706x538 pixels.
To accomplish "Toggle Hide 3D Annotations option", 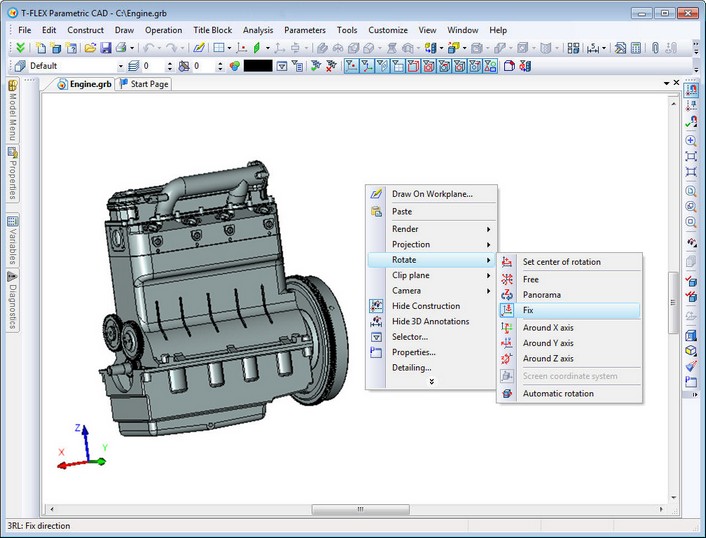I will point(430,321).
